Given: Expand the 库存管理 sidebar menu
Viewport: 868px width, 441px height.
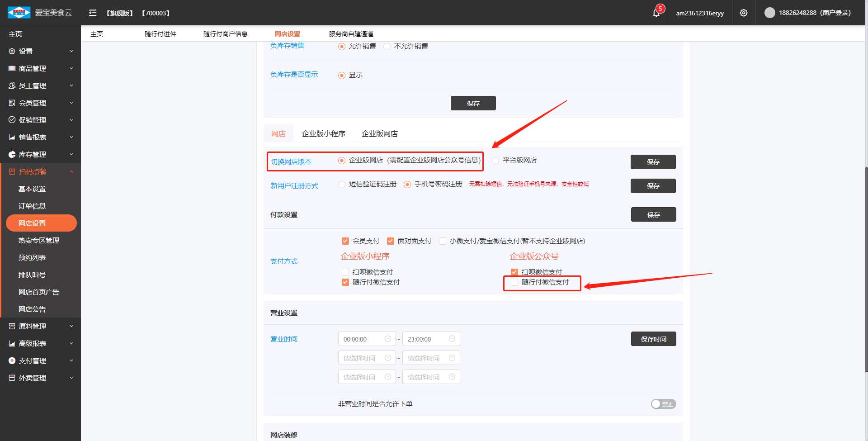Looking at the screenshot, I should tap(41, 154).
